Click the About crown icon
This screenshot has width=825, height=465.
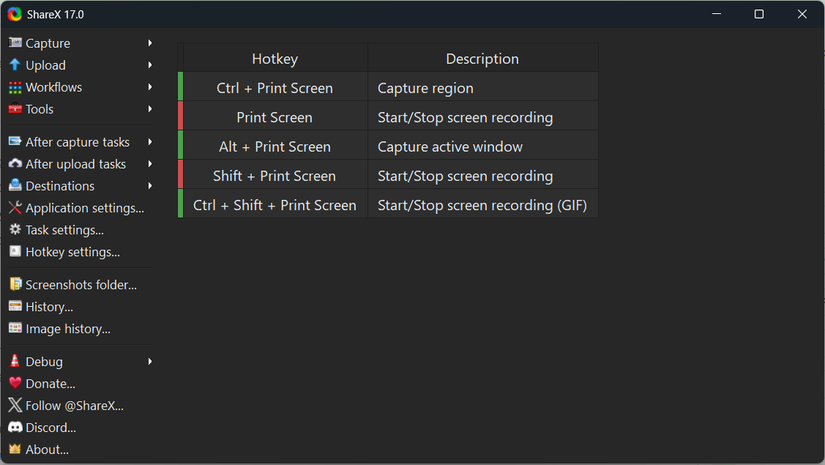(x=15, y=450)
